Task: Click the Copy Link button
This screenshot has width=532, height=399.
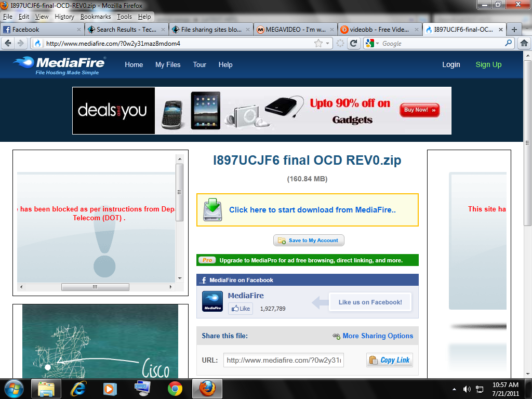Action: click(x=390, y=360)
